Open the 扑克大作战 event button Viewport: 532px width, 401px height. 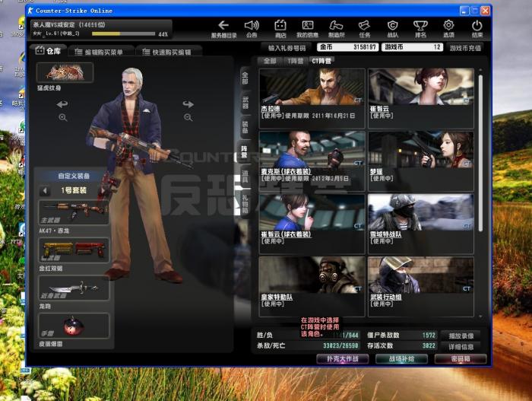coord(343,359)
